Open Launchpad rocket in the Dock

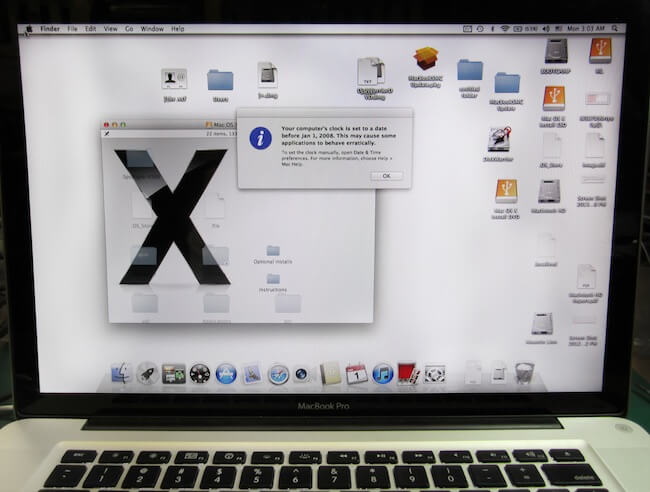(x=147, y=373)
